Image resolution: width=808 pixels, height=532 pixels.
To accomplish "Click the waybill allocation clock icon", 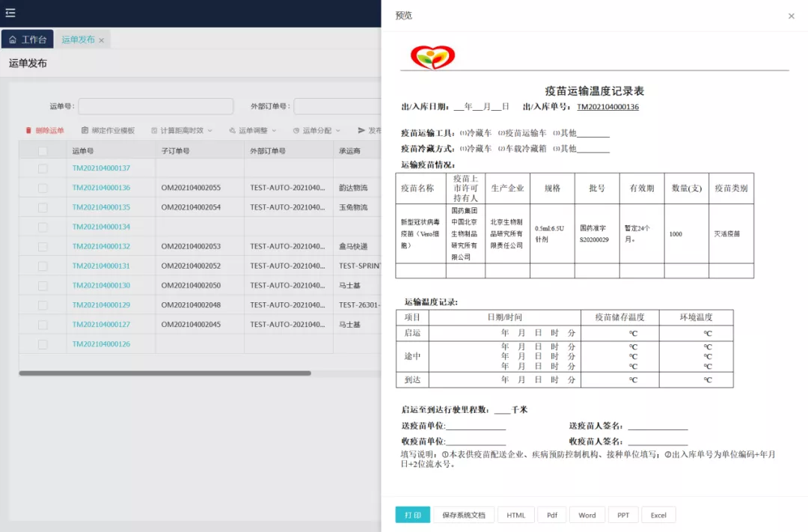I will click(x=296, y=131).
